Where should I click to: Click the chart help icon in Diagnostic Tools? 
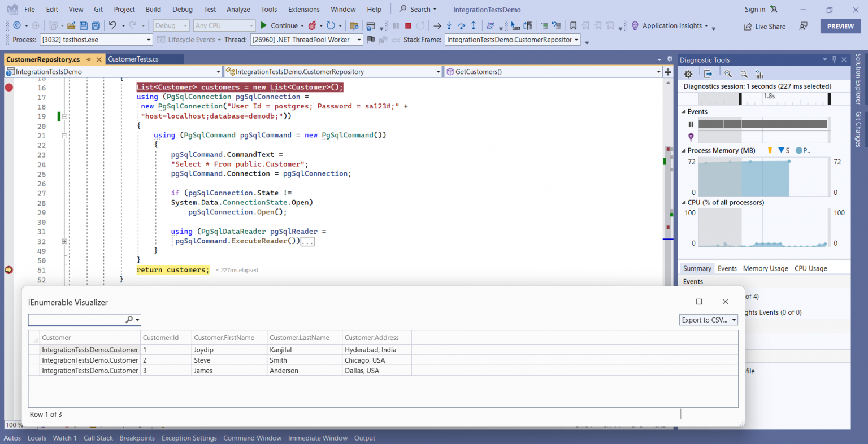tap(759, 74)
